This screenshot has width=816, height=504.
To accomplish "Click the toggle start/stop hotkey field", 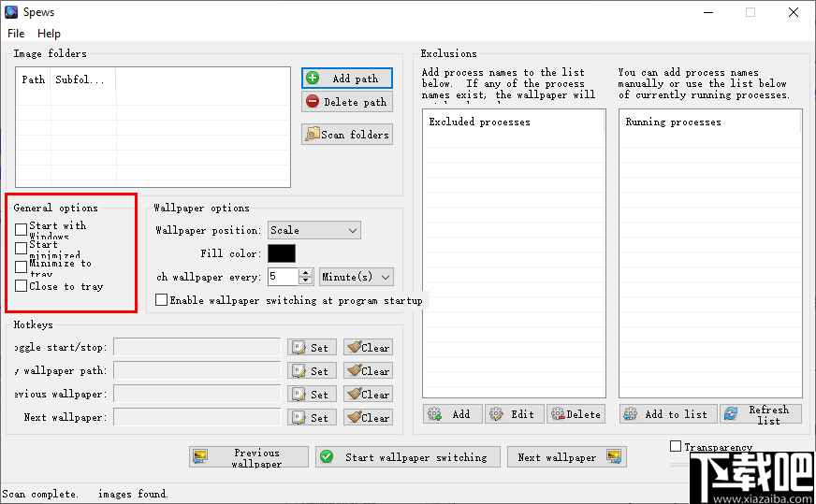I will (197, 347).
